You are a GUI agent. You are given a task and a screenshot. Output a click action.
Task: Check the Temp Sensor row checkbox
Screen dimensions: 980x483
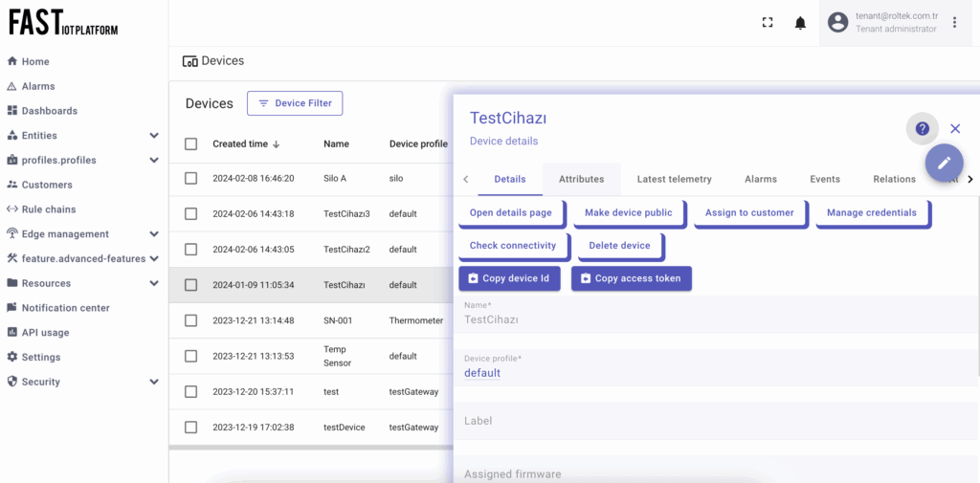coord(190,356)
